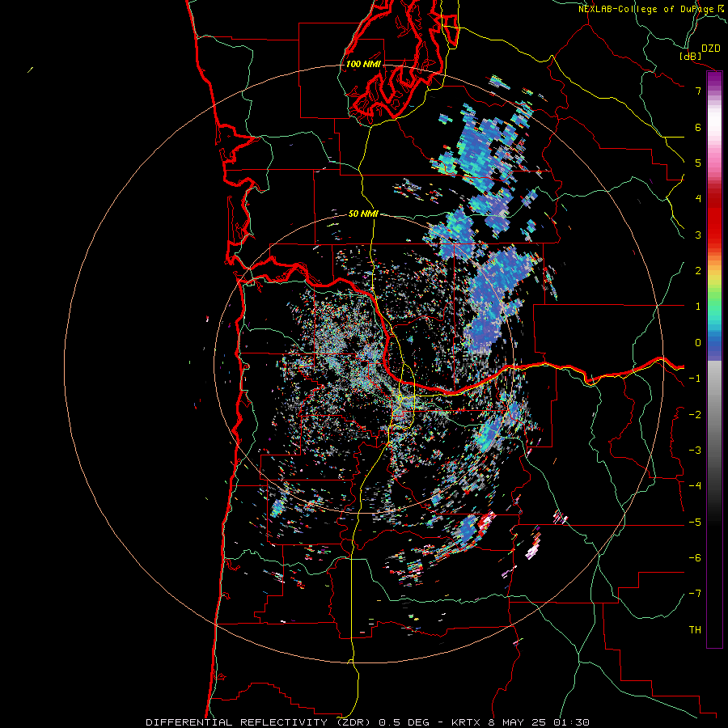Click the -4 scale tick label

695,486
